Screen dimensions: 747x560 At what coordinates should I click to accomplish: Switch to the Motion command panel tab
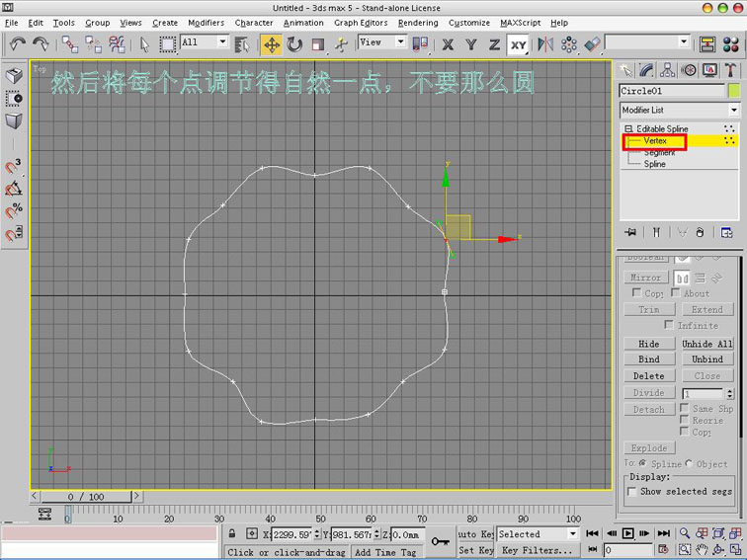coord(689,70)
